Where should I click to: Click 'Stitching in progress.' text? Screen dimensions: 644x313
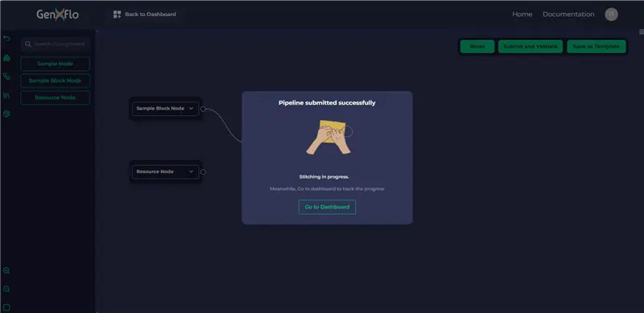click(x=324, y=177)
